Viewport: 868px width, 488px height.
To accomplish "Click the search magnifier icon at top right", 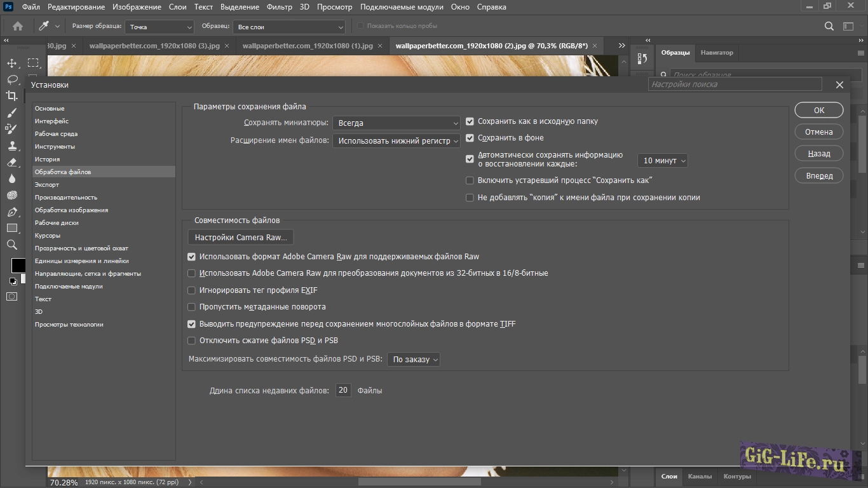I will pyautogui.click(x=829, y=26).
